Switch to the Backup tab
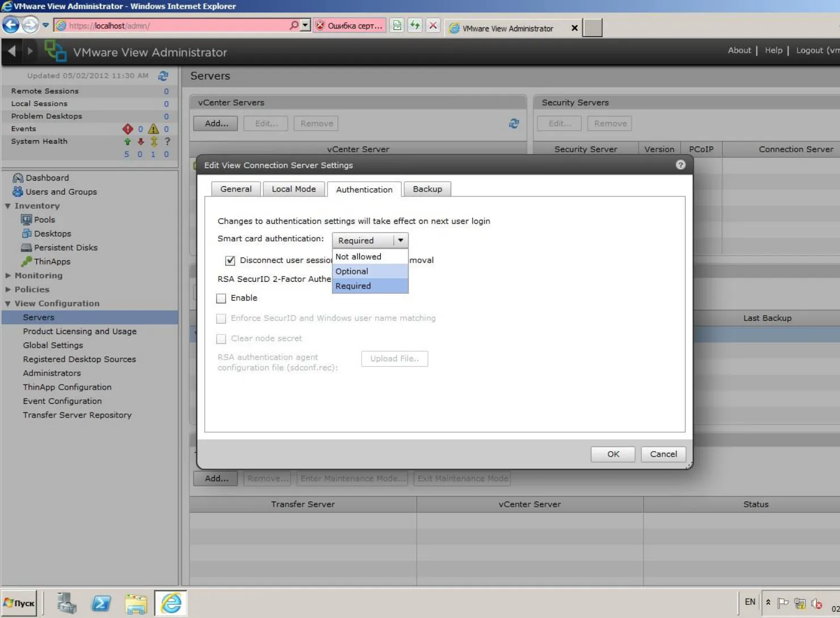This screenshot has width=840, height=618. 427,189
